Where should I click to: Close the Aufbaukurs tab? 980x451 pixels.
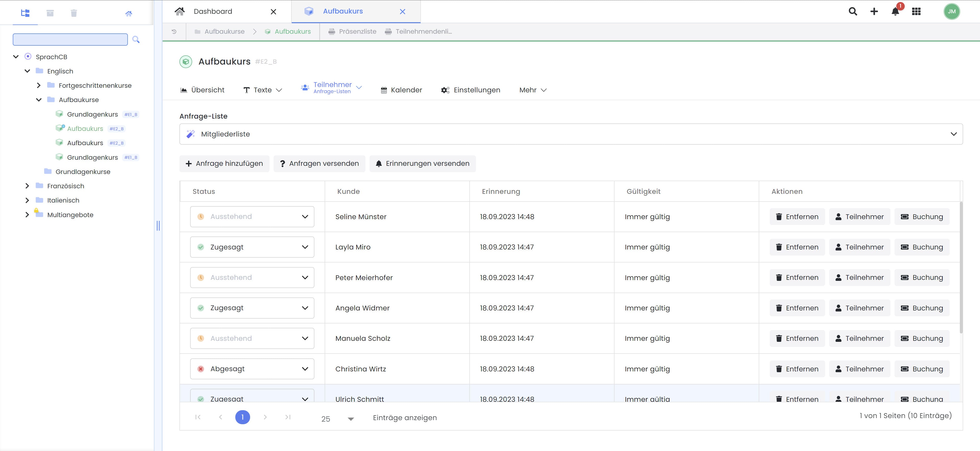tap(402, 12)
